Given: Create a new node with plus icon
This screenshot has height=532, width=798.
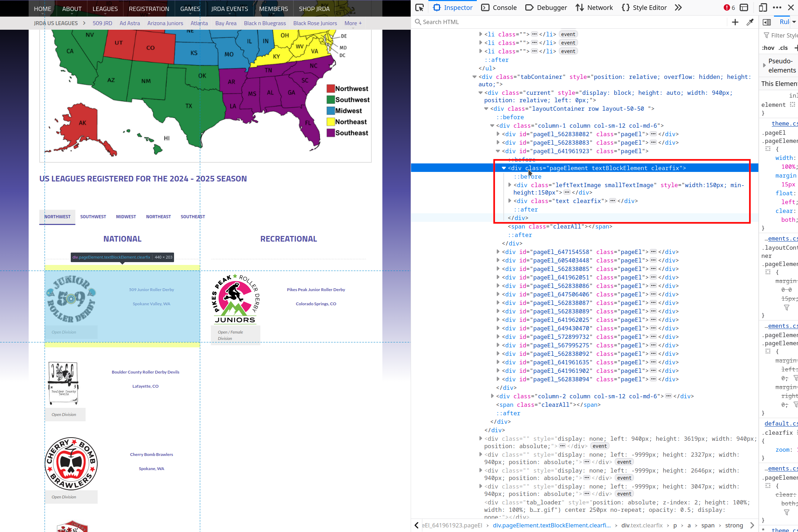Looking at the screenshot, I should pos(735,22).
